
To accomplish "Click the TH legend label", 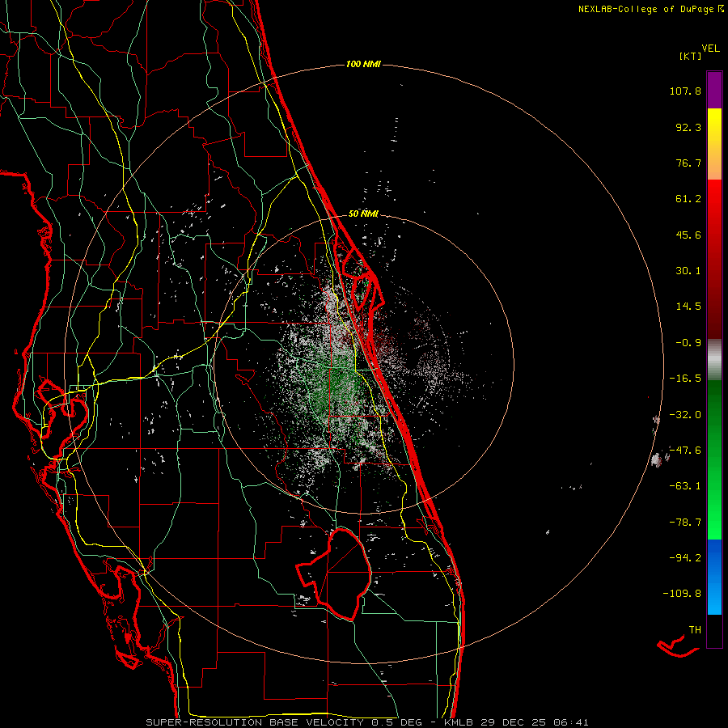I will [x=695, y=630].
